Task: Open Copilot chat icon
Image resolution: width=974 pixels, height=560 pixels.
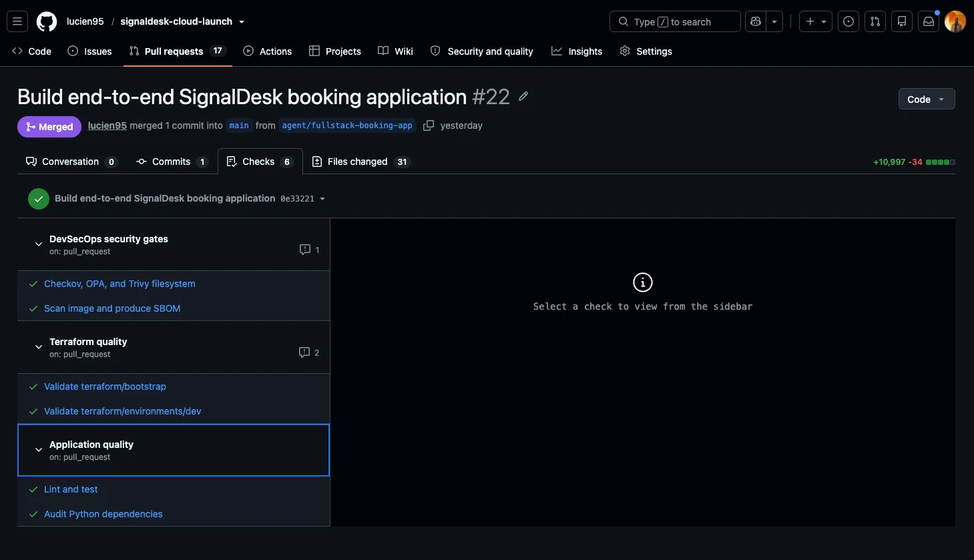Action: tap(756, 21)
